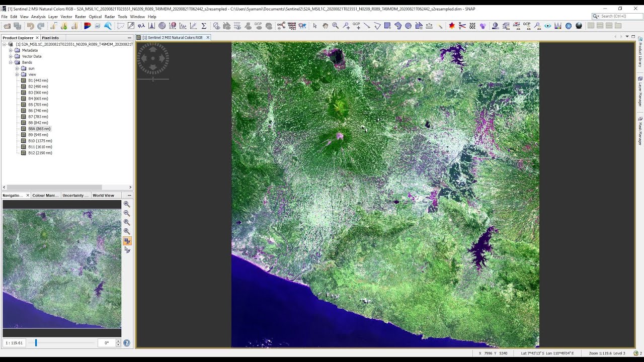Open the File menu
The width and height of the screenshot is (644, 362).
click(x=5, y=17)
